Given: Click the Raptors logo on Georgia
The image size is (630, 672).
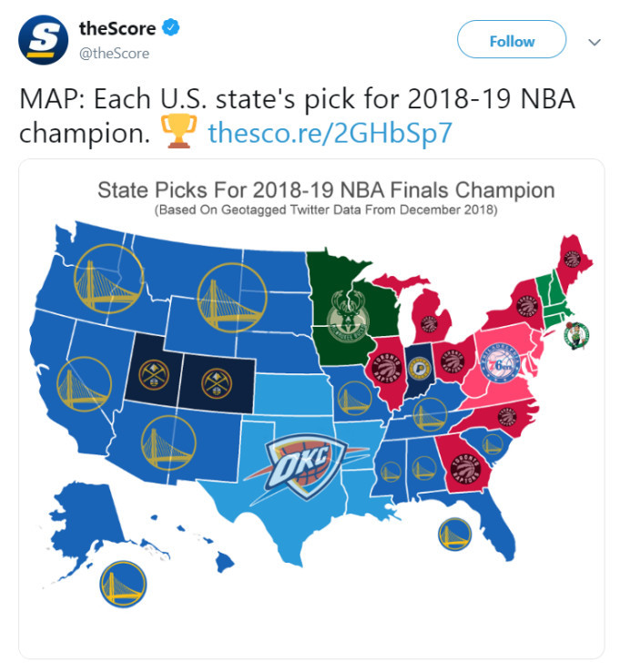Looking at the screenshot, I should pos(468,469).
